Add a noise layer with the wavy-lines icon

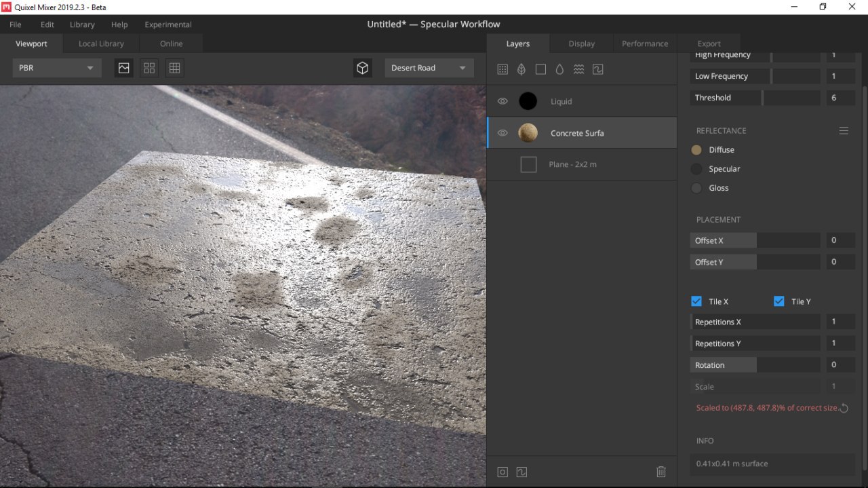point(578,69)
